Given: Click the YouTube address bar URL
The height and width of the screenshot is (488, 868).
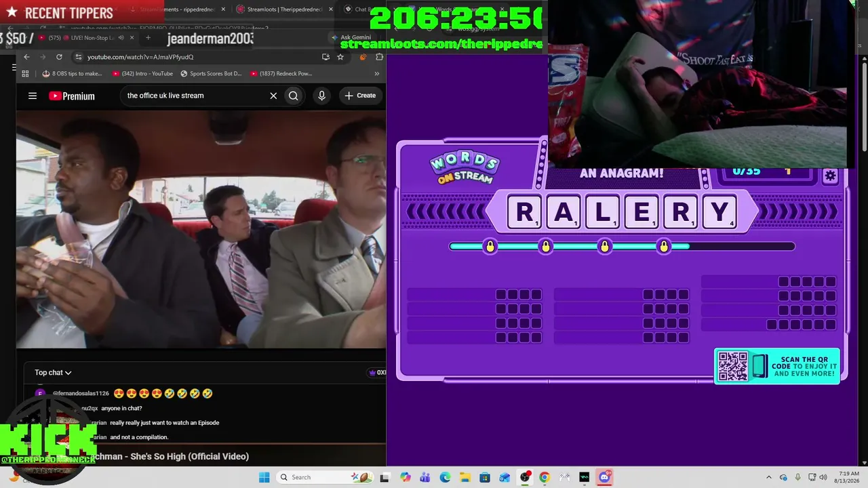Looking at the screenshot, I should pyautogui.click(x=140, y=57).
